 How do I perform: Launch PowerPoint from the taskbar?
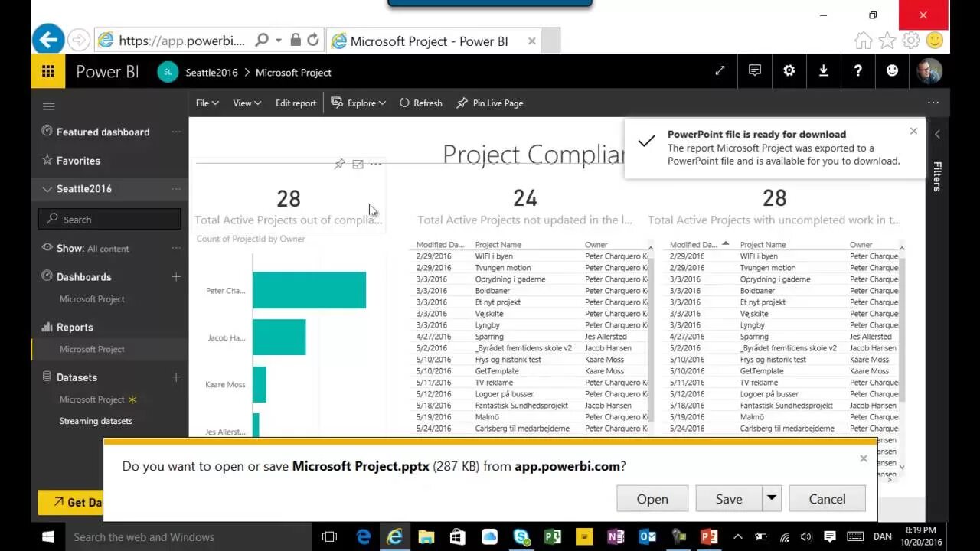(x=709, y=536)
